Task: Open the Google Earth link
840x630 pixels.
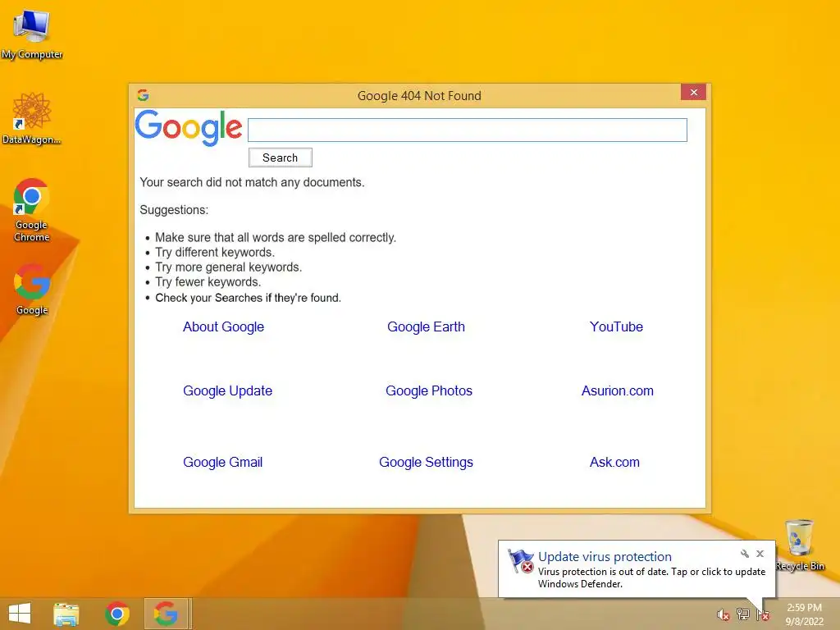Action: coord(426,326)
